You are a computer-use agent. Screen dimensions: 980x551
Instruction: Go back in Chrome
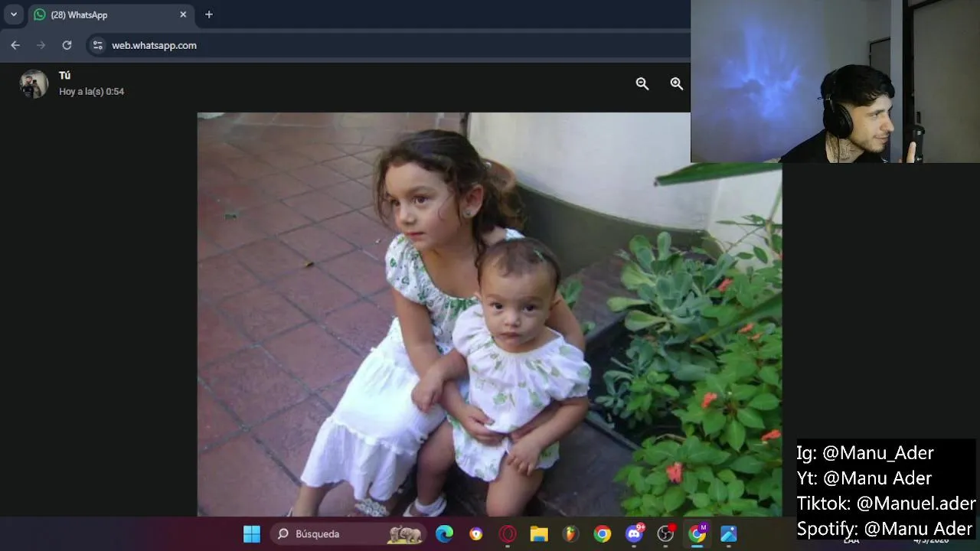(15, 45)
